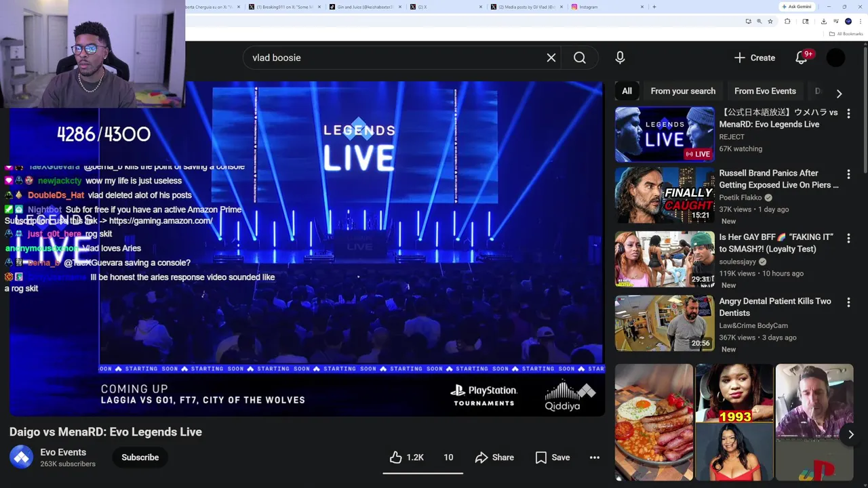Open the Russell Brand 'Finally Caught' thumbnail
This screenshot has width=868, height=488.
pos(665,195)
